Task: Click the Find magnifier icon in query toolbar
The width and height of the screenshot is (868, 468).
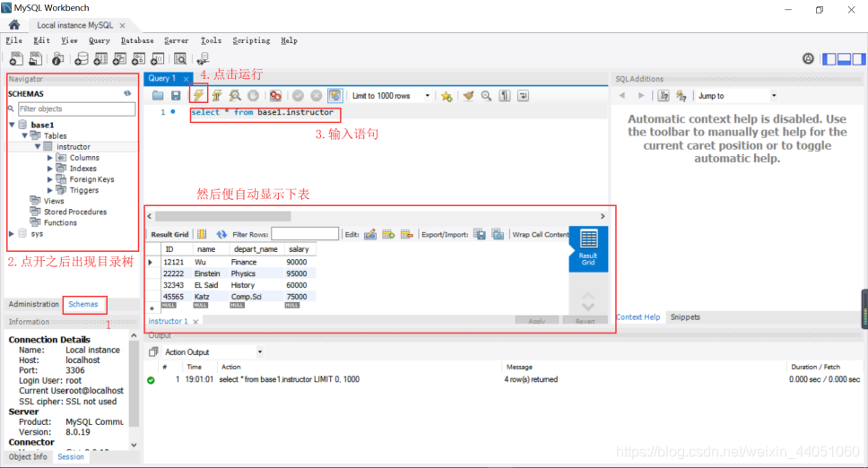Action: [x=486, y=96]
